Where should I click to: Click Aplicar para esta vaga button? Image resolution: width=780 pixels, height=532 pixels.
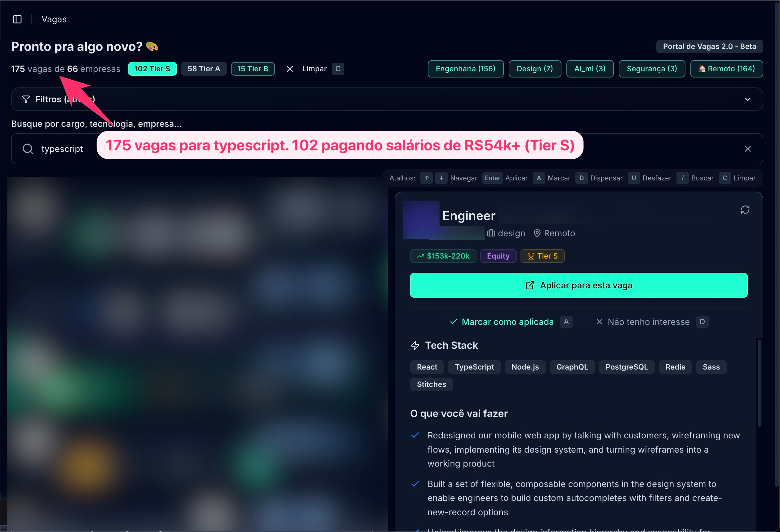click(578, 285)
